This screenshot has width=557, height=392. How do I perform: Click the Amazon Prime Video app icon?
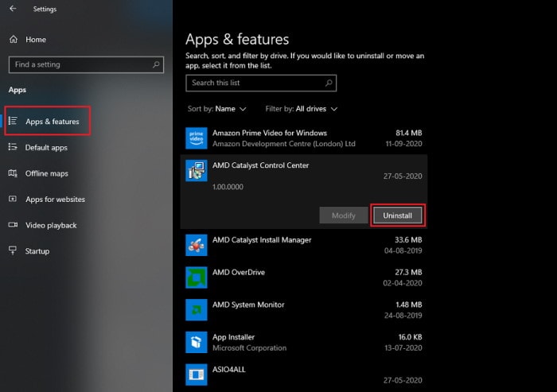(x=197, y=138)
